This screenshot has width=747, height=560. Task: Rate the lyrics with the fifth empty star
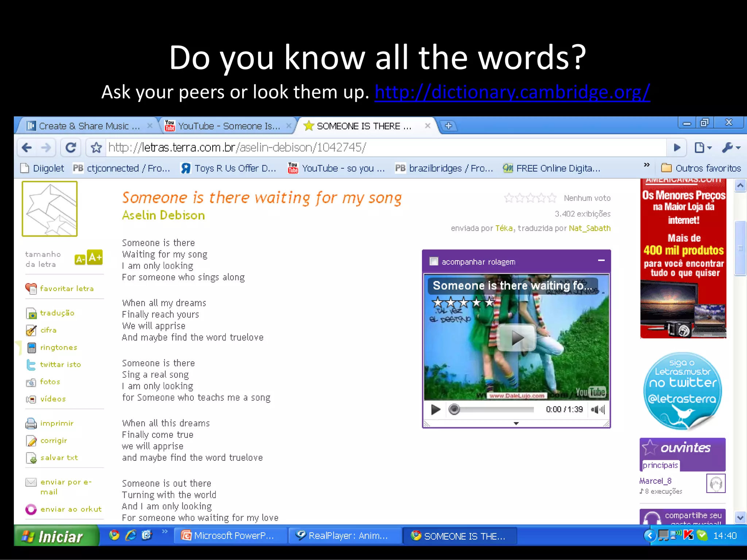pyautogui.click(x=552, y=198)
